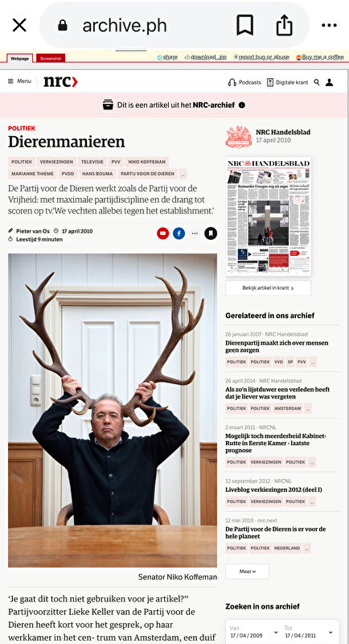Expand the Meer related articles button
This screenshot has width=349, height=644.
248,572
